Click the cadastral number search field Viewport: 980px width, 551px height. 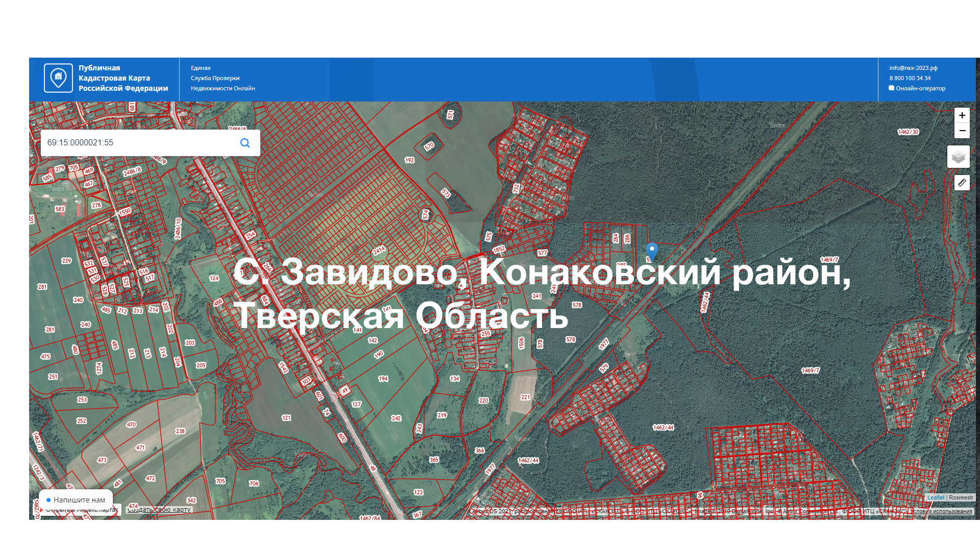[x=138, y=143]
